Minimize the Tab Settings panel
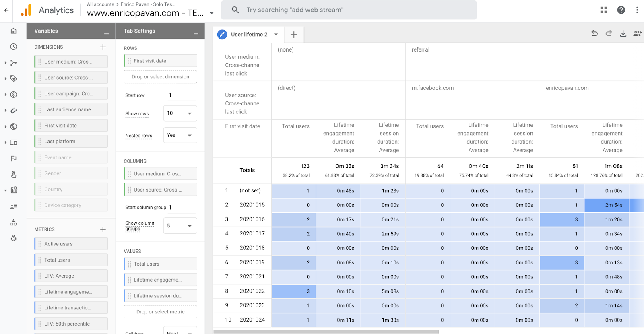This screenshot has width=644, height=334. [196, 33]
